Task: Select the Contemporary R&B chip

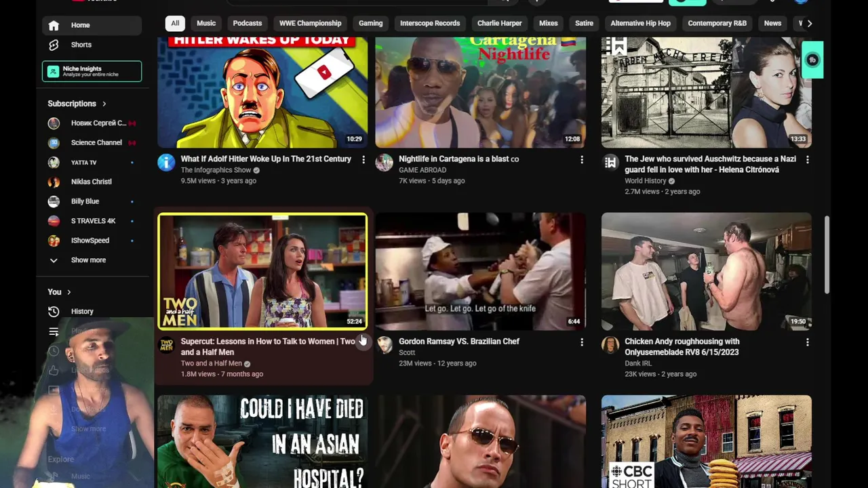Action: tap(717, 23)
